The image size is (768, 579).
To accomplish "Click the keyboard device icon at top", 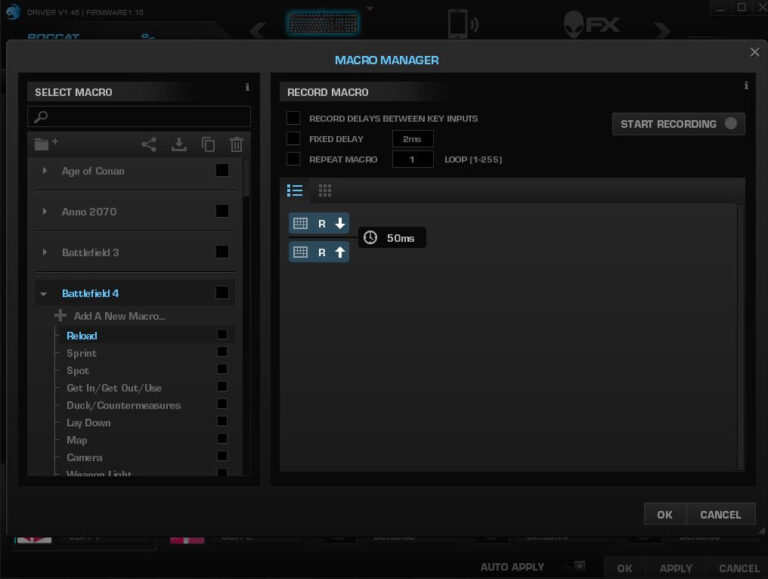I will pyautogui.click(x=323, y=23).
